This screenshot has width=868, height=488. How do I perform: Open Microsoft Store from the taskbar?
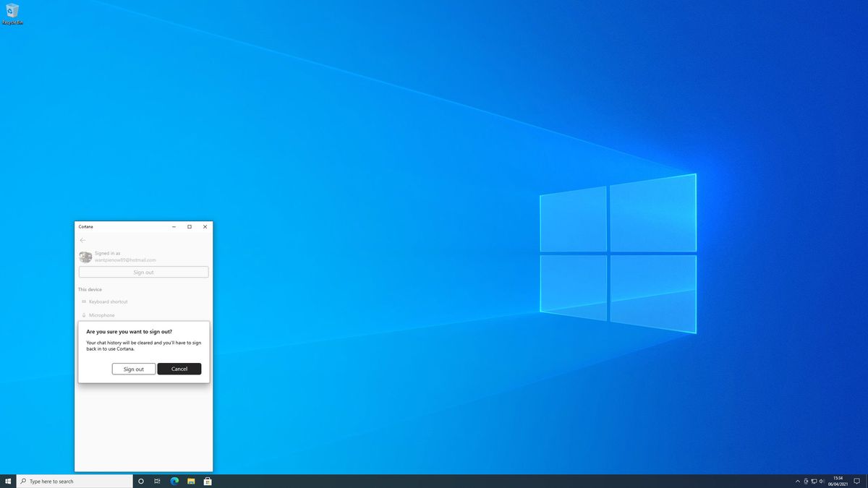[208, 481]
